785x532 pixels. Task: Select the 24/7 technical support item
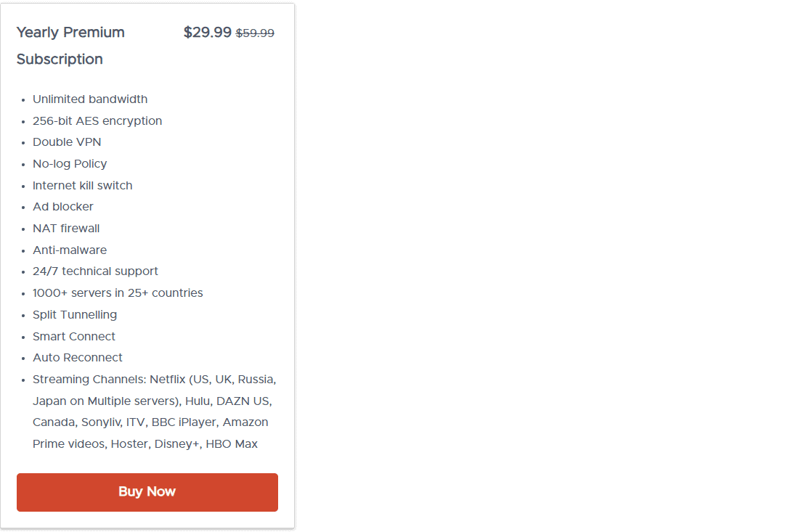(x=95, y=271)
